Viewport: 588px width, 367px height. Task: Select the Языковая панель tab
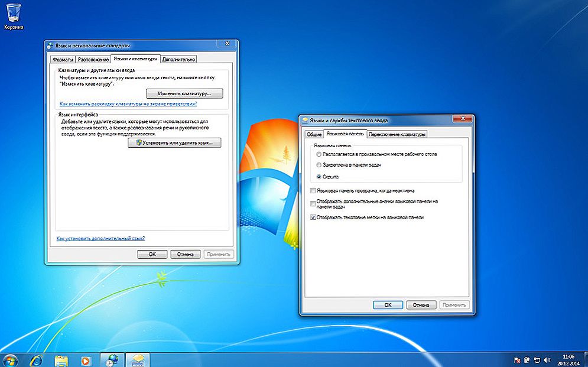pos(345,134)
